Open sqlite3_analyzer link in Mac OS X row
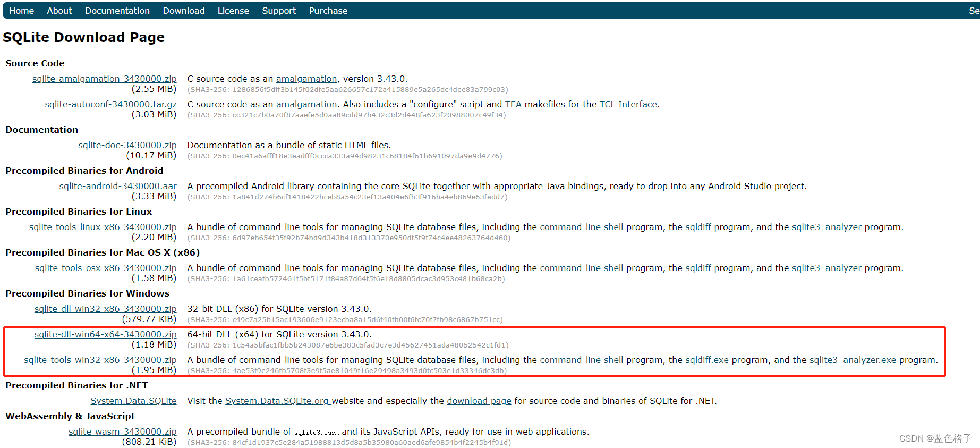Viewport: 980px width, 448px height. tap(826, 268)
